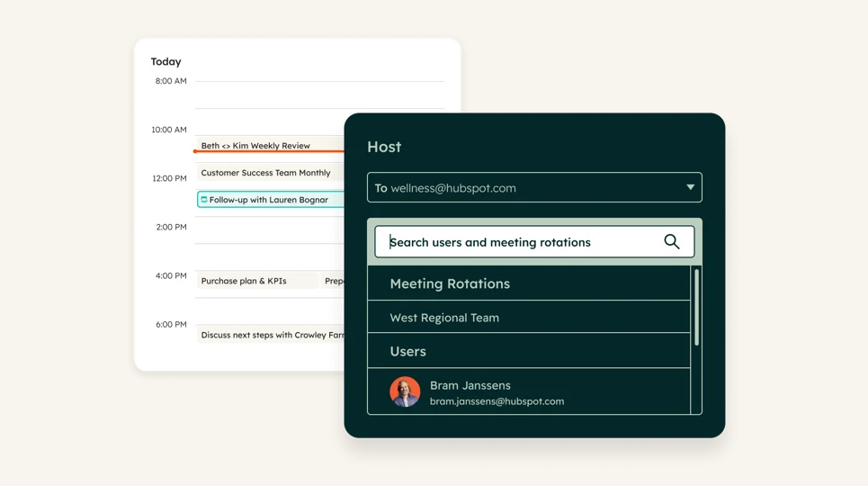Image resolution: width=868 pixels, height=486 pixels.
Task: Click Bram Janssens avatar photo
Action: pyautogui.click(x=405, y=391)
